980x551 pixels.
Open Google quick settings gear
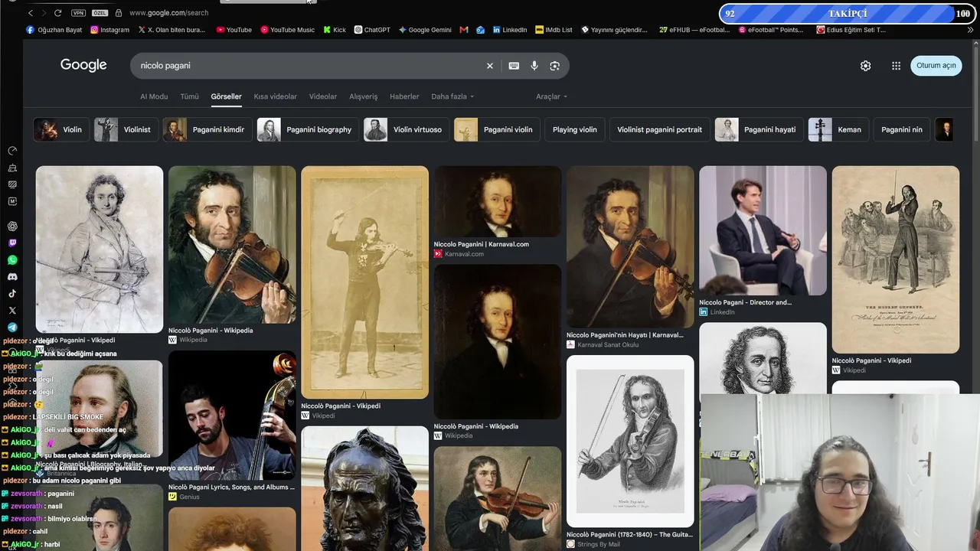tap(865, 66)
